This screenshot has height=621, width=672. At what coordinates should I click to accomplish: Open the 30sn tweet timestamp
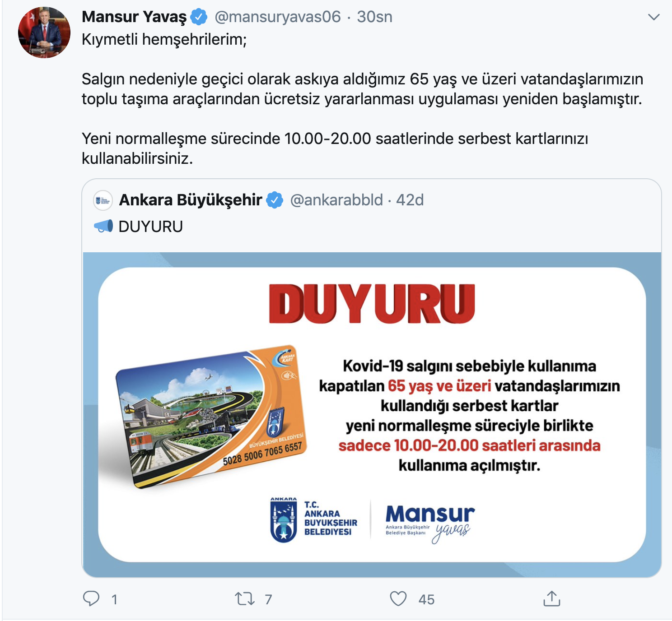click(374, 17)
